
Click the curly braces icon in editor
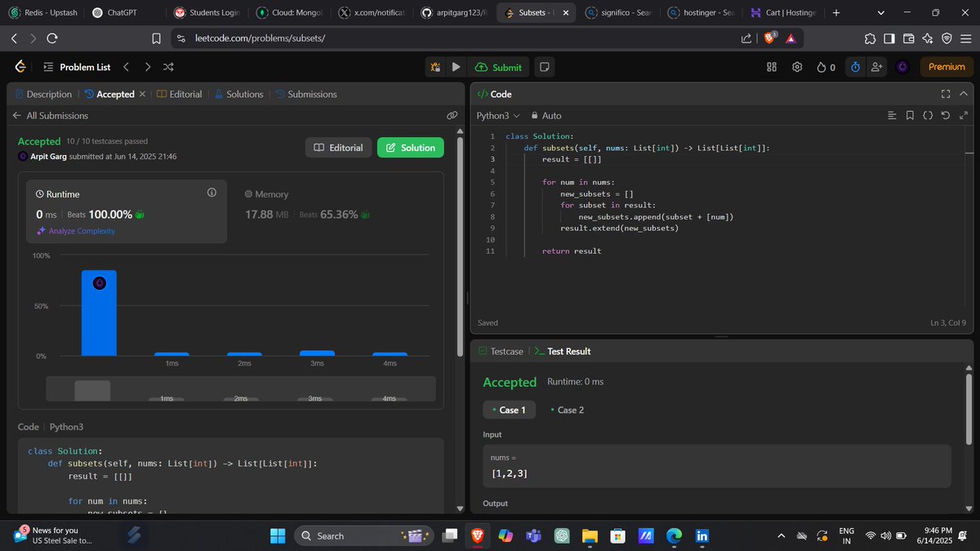point(928,116)
